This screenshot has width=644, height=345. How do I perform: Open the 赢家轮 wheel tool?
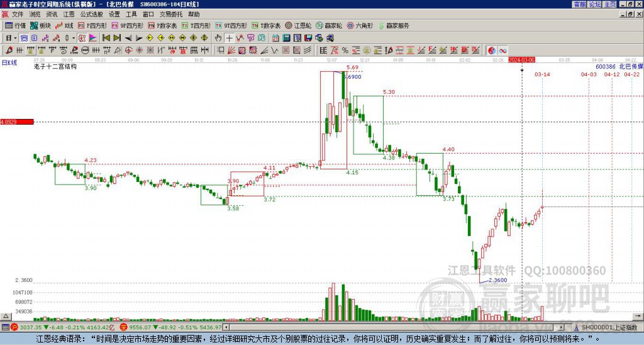point(329,25)
